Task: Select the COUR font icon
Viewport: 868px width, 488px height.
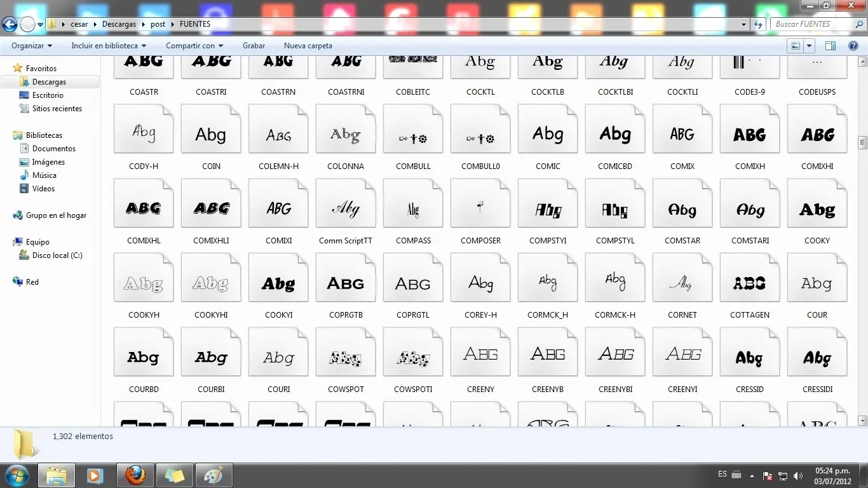Action: coord(817,278)
